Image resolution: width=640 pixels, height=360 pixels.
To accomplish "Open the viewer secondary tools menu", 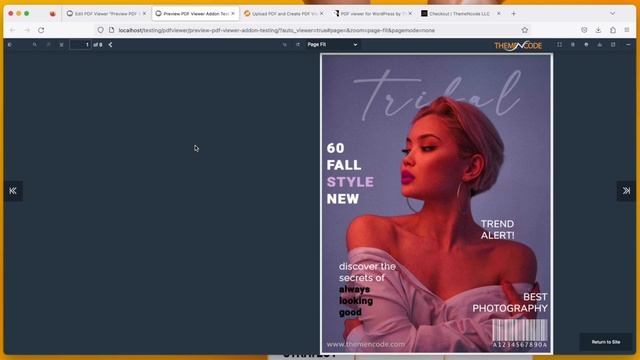I will [x=628, y=44].
